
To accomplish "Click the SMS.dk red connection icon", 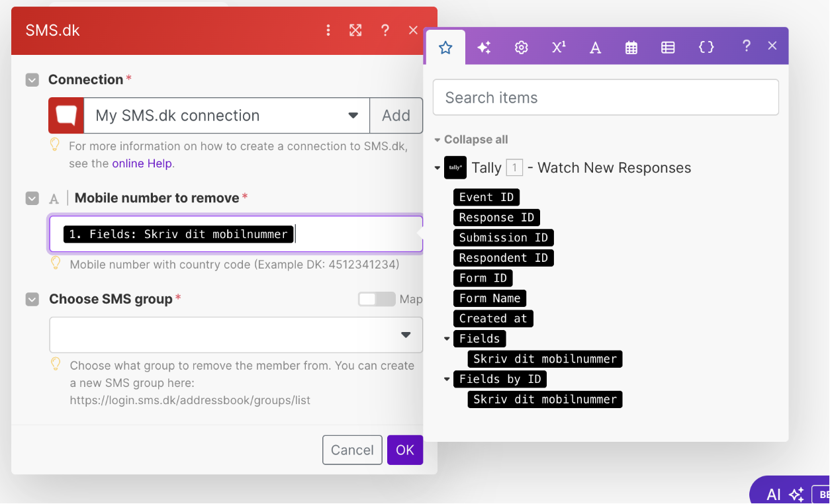I will click(x=66, y=116).
